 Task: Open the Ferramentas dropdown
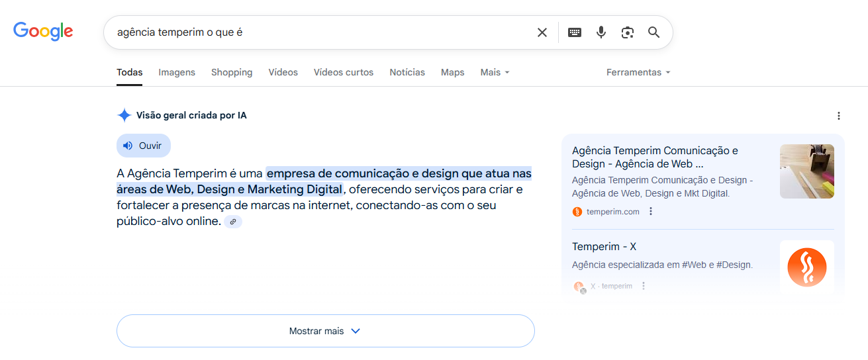(638, 72)
